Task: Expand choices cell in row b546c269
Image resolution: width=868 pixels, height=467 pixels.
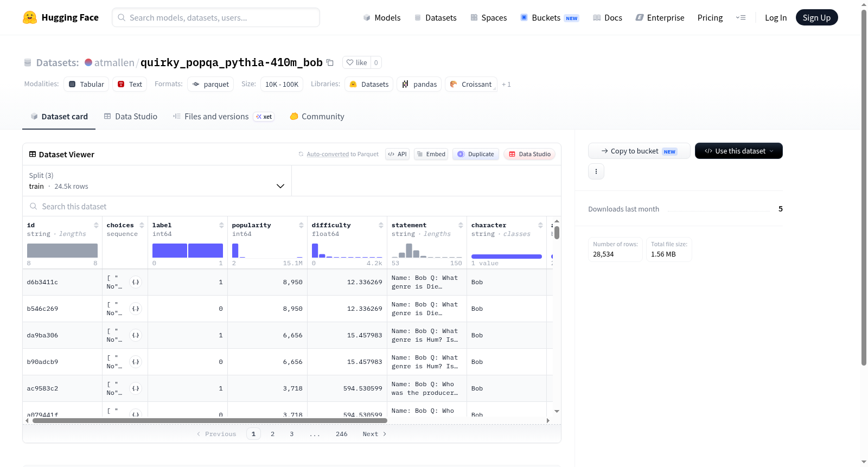Action: pos(136,309)
